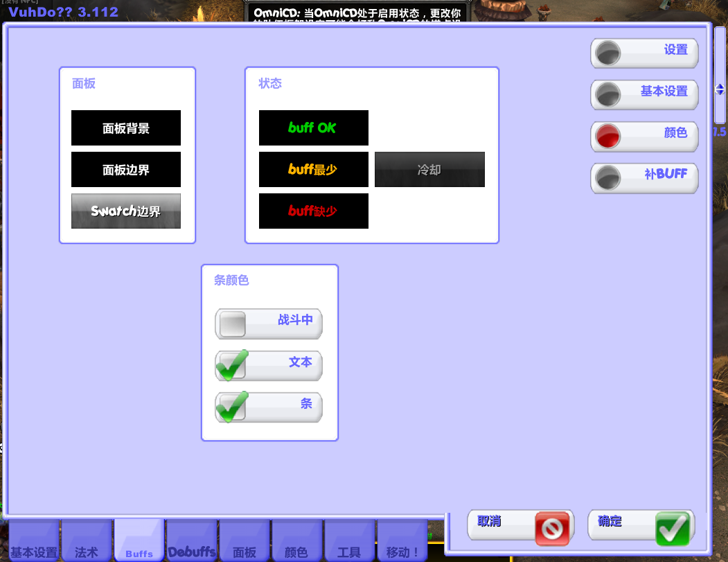The width and height of the screenshot is (728, 562).
Task: Edit the green buff OK color swatch
Action: 313,128
